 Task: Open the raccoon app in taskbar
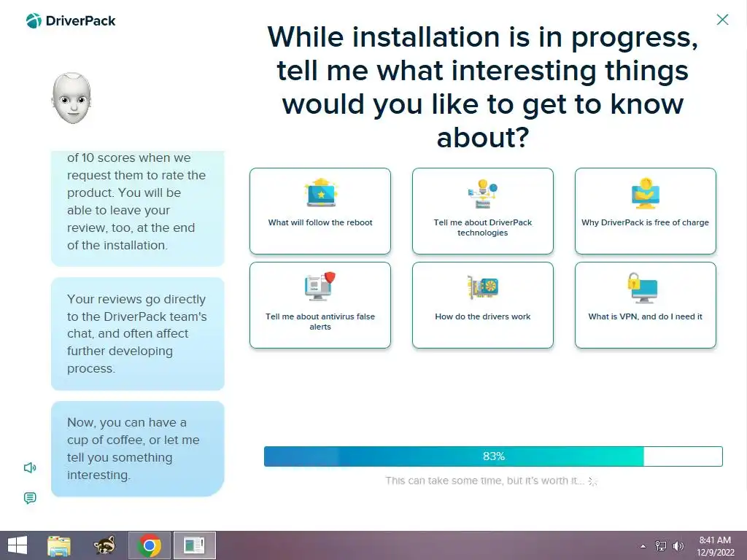104,545
